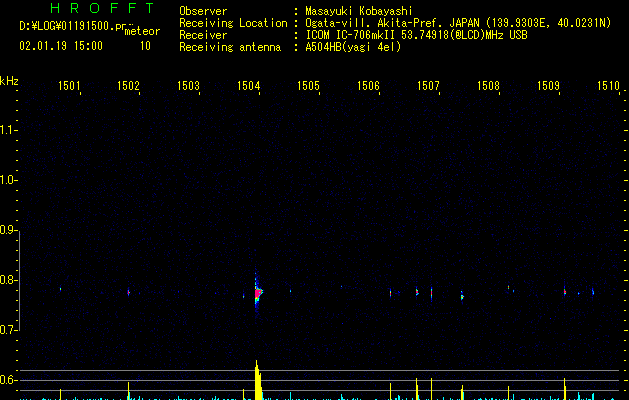This screenshot has width=629, height=400.
Task: Click the 1506 time axis label
Action: tap(368, 85)
